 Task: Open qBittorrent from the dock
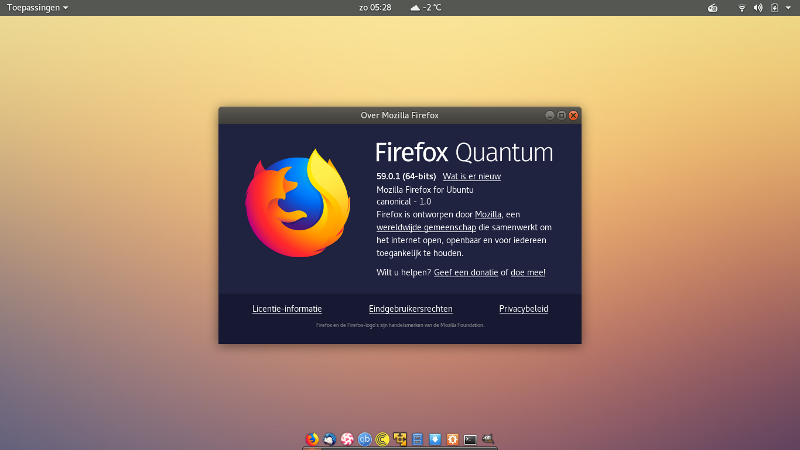coord(365,439)
